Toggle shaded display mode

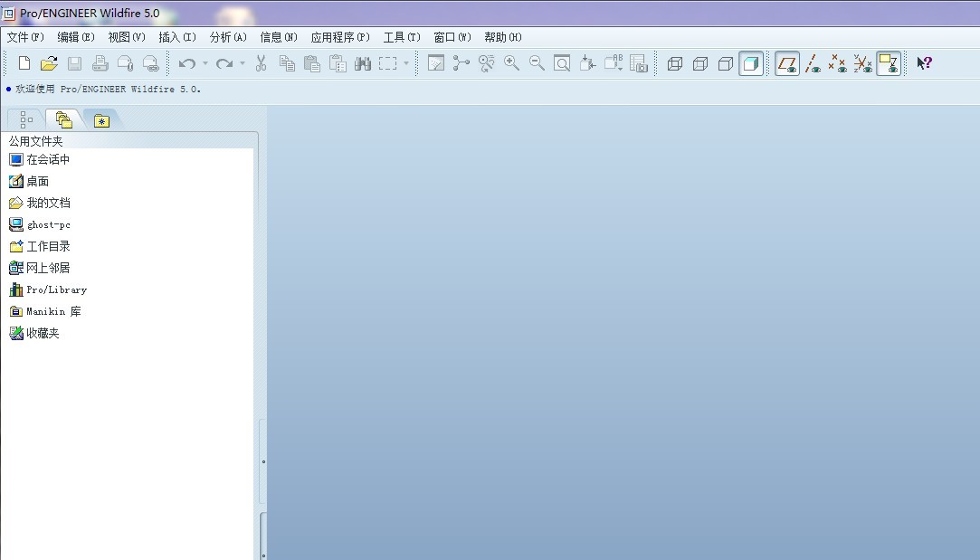pos(751,63)
